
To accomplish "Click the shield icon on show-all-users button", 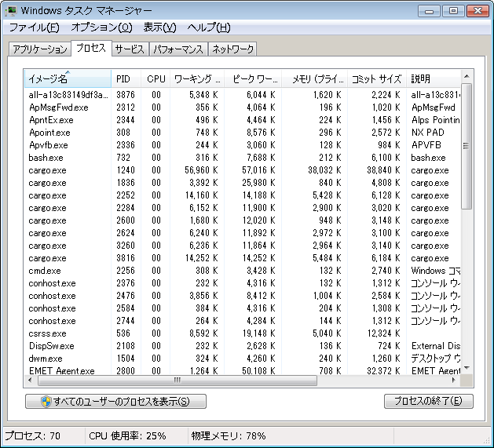I will pyautogui.click(x=46, y=402).
